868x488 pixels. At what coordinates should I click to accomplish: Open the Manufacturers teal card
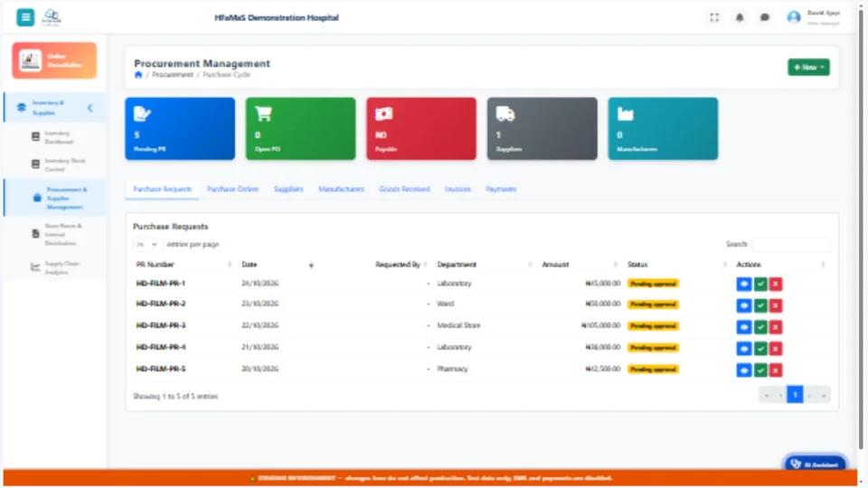coord(663,128)
